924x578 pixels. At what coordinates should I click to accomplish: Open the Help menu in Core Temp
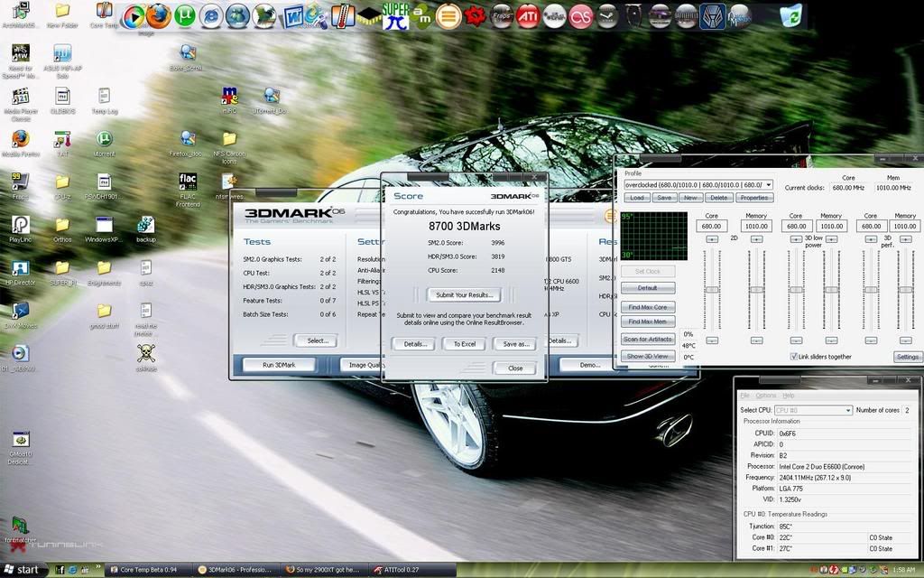coord(789,396)
